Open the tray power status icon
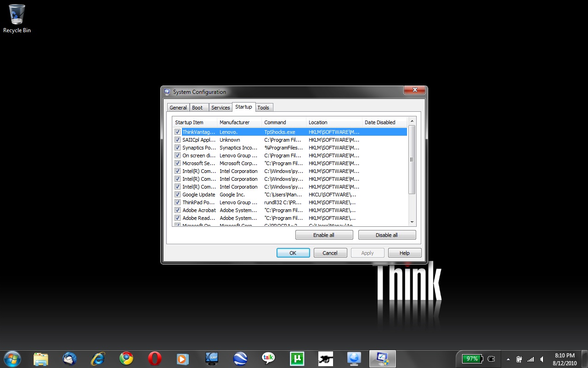 [x=520, y=359]
